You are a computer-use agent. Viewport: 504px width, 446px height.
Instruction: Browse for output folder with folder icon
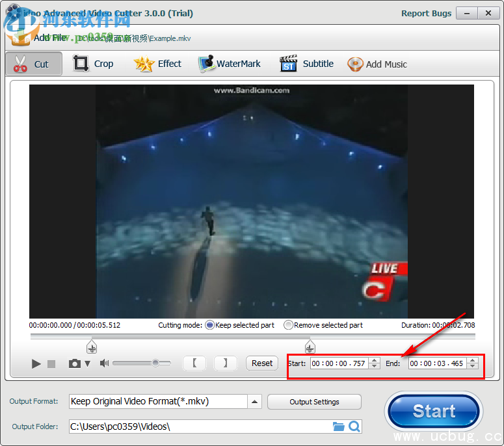(x=338, y=426)
